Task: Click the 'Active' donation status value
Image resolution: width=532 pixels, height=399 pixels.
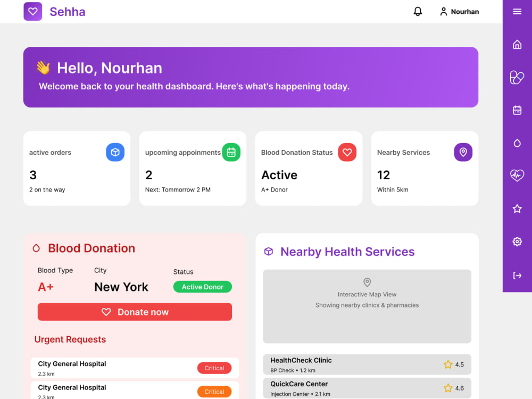Action: tap(279, 175)
